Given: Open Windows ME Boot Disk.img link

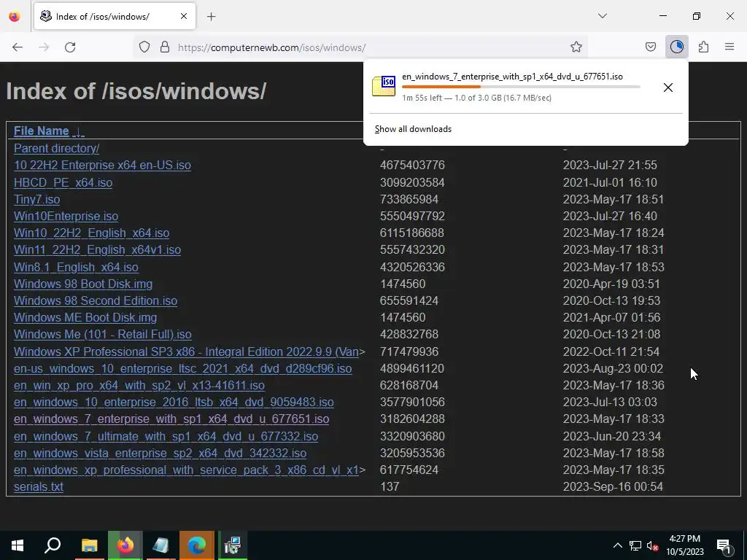Looking at the screenshot, I should pyautogui.click(x=85, y=318).
